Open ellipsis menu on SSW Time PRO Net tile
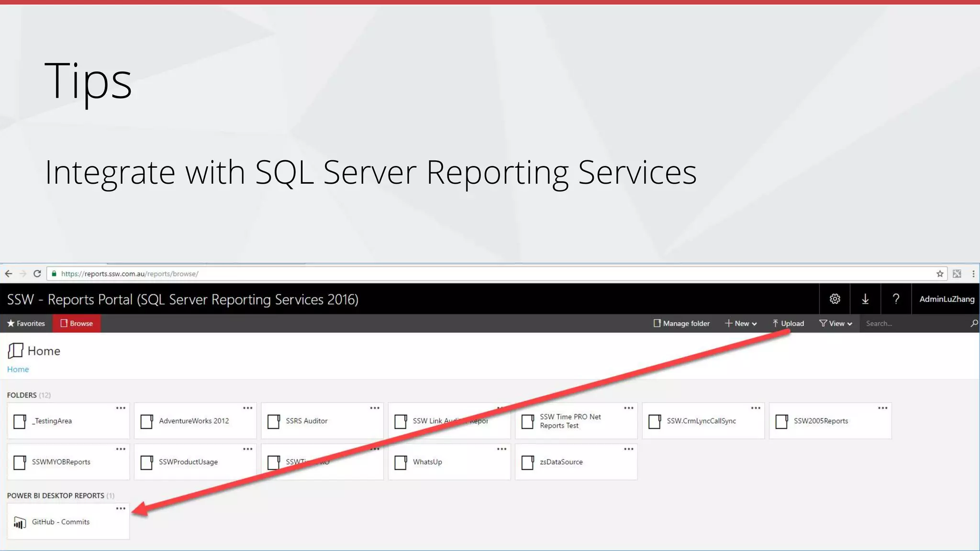 pos(629,408)
